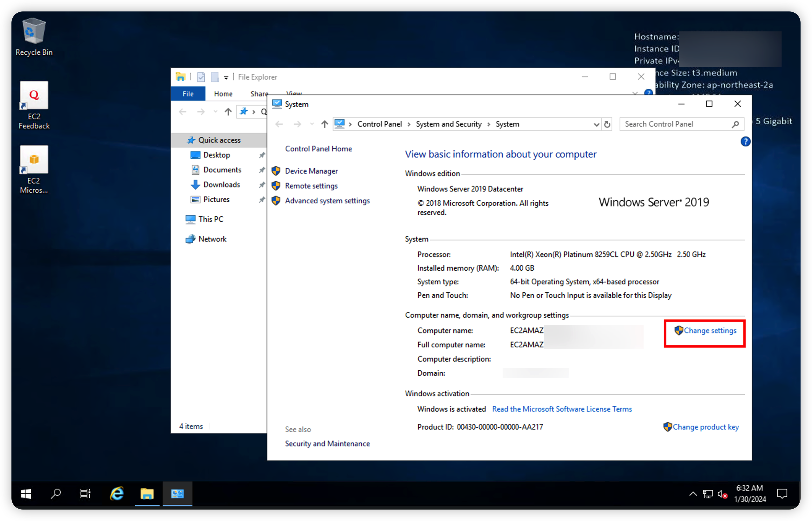The image size is (812, 521).
Task: Open Device Manager from the sidebar
Action: (x=311, y=171)
